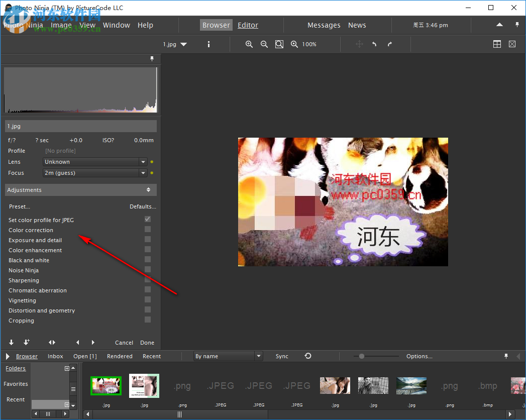Enable the Noise Ninja adjustment
This screenshot has height=420, width=526.
(x=147, y=269)
